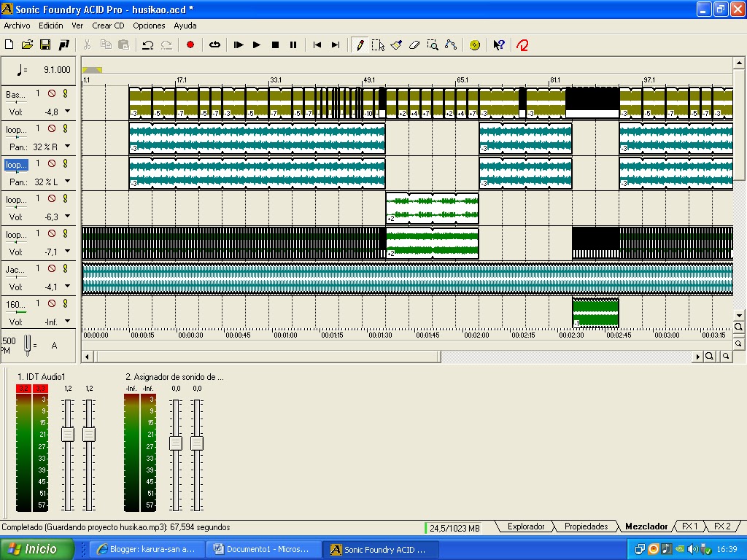Select the Erase tool
This screenshot has height=560, width=747.
(414, 44)
